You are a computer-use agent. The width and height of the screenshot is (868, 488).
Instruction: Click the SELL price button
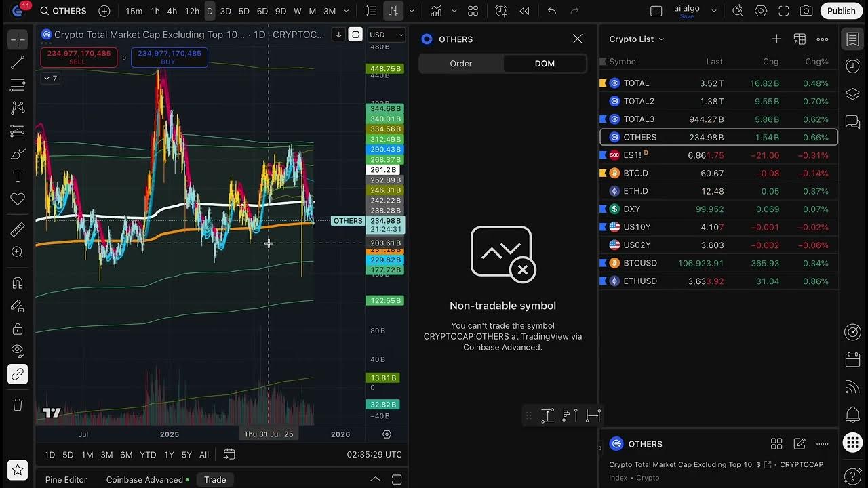[x=78, y=56]
